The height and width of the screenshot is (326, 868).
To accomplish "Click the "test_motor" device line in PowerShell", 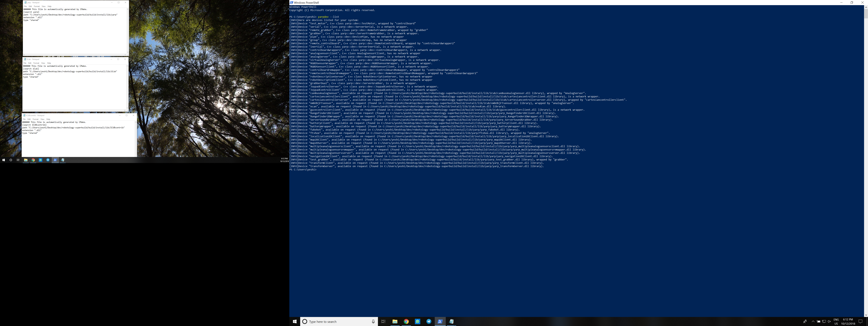I will tap(353, 24).
